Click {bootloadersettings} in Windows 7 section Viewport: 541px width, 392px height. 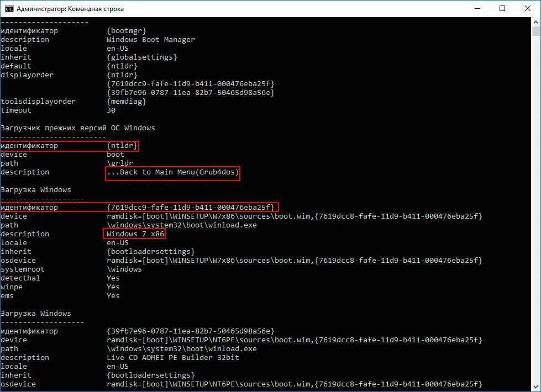coord(151,252)
